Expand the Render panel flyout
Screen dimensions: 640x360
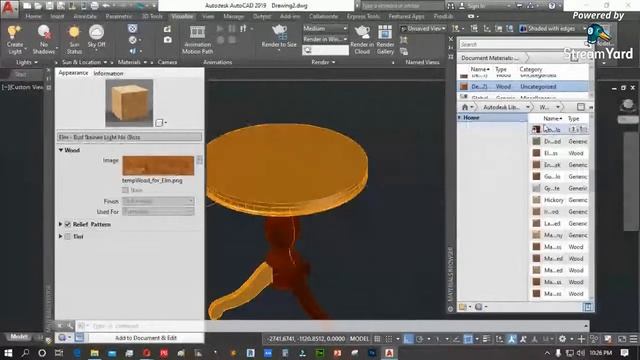(323, 62)
